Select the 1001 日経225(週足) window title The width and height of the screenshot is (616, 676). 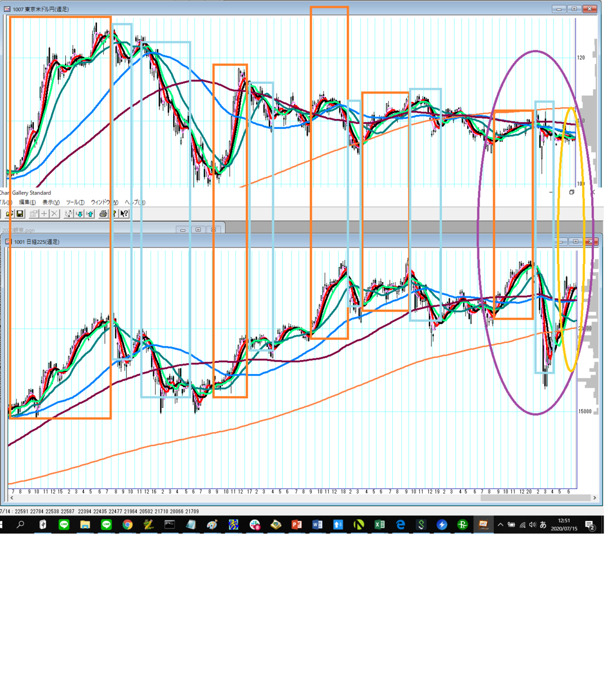point(37,242)
